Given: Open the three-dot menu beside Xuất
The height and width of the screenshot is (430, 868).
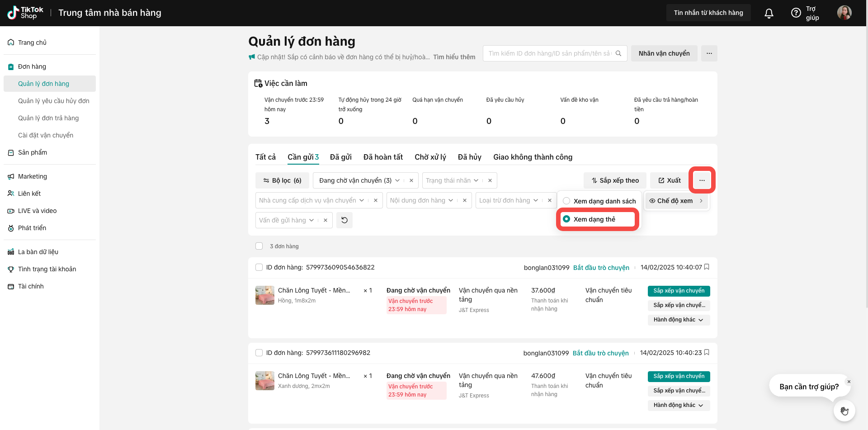Looking at the screenshot, I should (702, 180).
